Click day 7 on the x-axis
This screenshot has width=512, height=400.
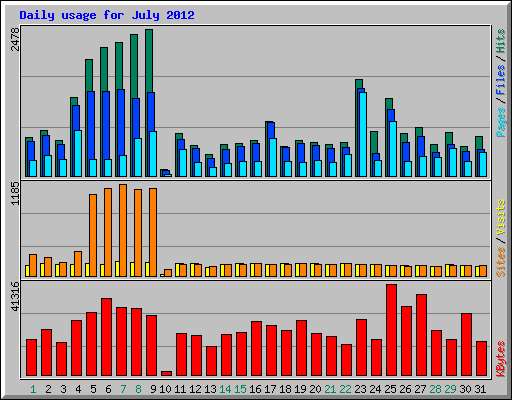coord(123,389)
